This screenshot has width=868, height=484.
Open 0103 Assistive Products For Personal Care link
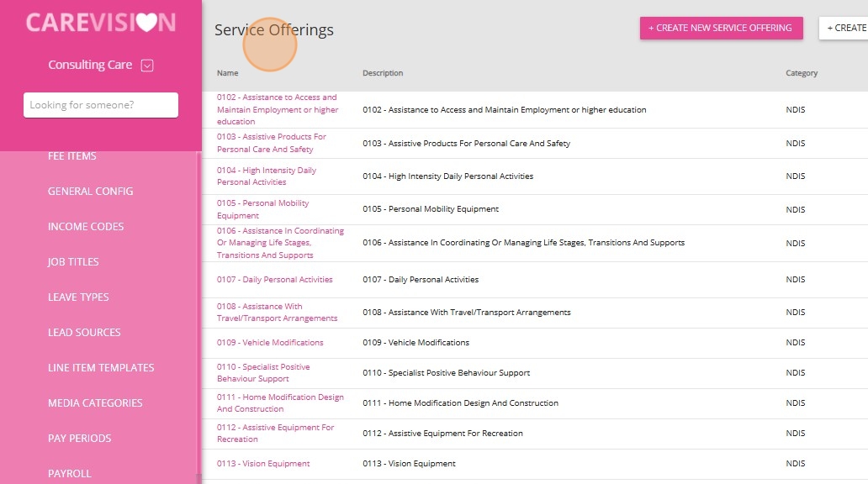coord(271,143)
